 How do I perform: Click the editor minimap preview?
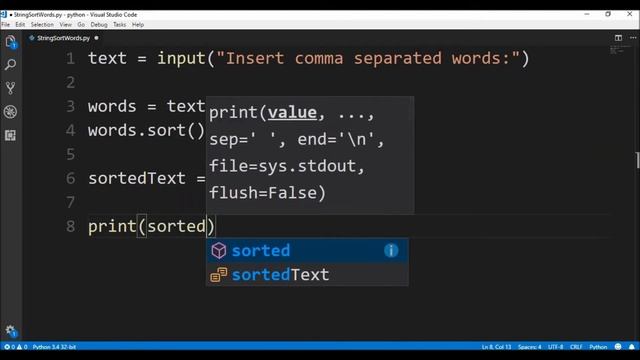[619, 50]
